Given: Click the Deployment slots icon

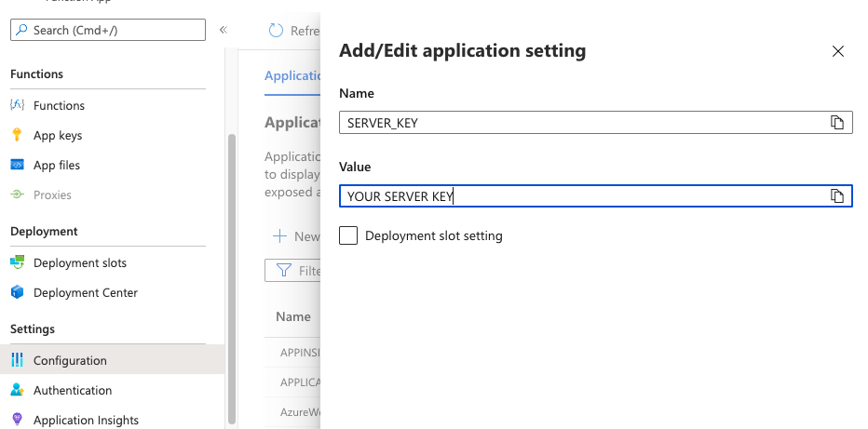Looking at the screenshot, I should click(17, 262).
